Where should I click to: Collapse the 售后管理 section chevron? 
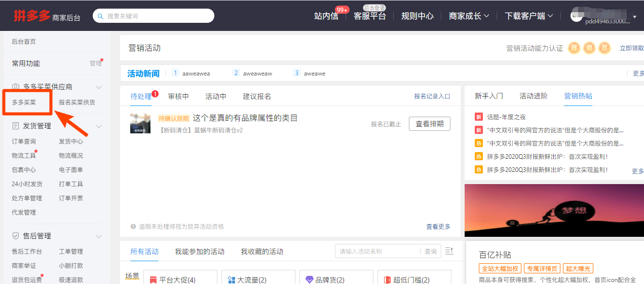pyautogui.click(x=99, y=236)
